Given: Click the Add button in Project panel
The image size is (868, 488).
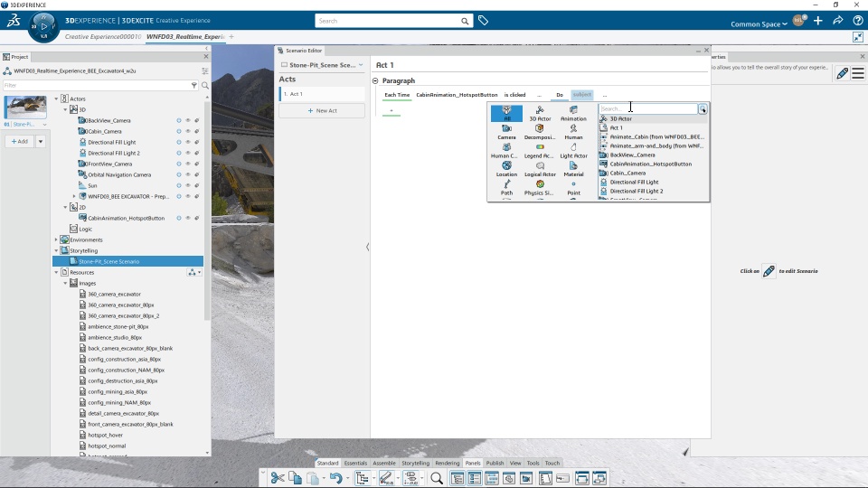Looking at the screenshot, I should tap(20, 142).
